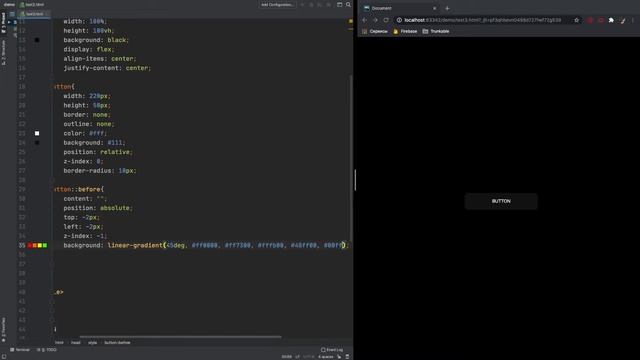
Task: Click the 'border: none;' code line
Action: 87,115
